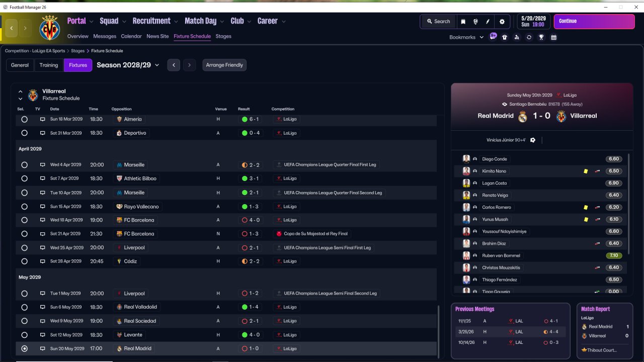The height and width of the screenshot is (362, 644).
Task: Select the Training tab
Action: [x=49, y=65]
